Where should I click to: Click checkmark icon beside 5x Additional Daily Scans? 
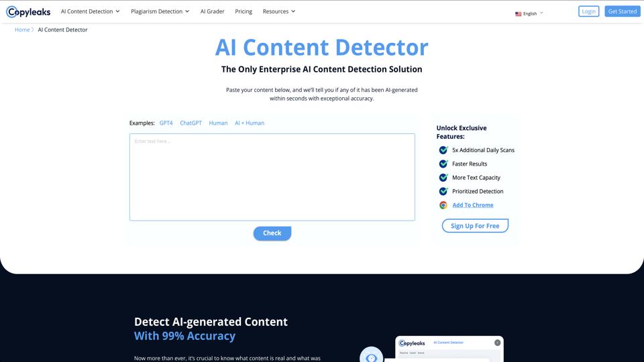click(x=443, y=149)
